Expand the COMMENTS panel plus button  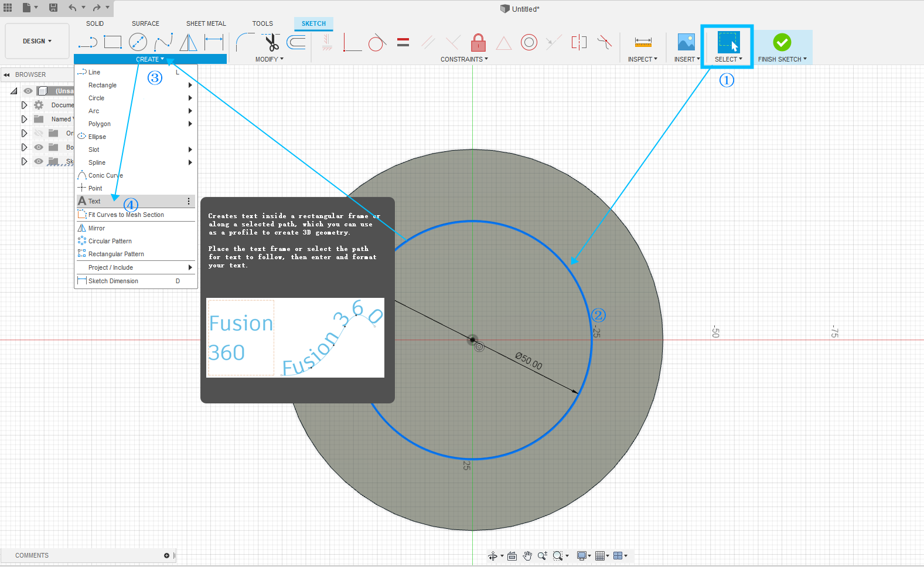166,555
